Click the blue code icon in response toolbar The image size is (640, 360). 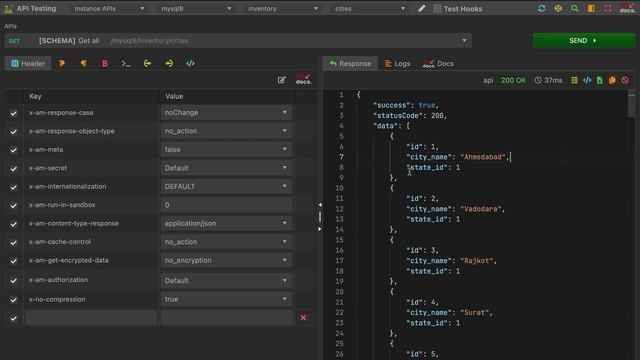tap(587, 80)
